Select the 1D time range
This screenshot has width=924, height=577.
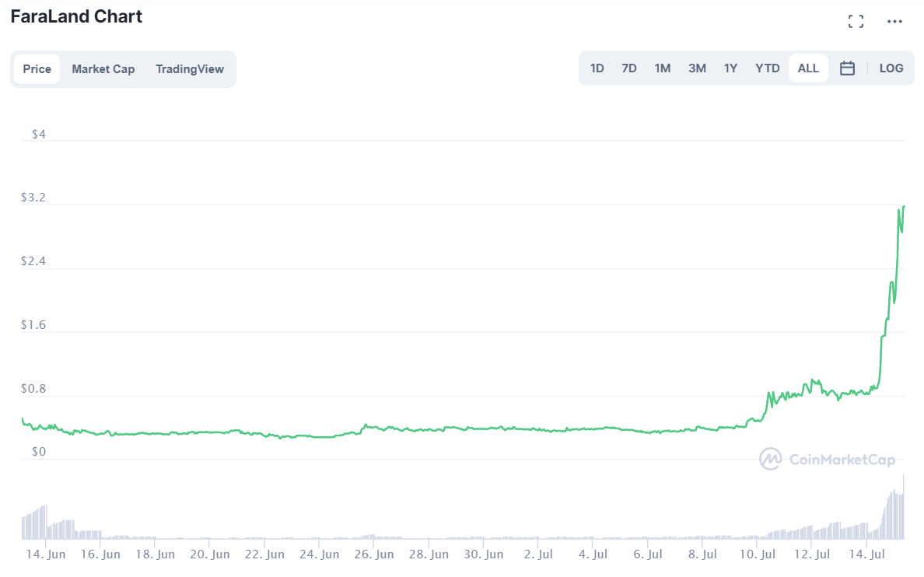pos(597,68)
